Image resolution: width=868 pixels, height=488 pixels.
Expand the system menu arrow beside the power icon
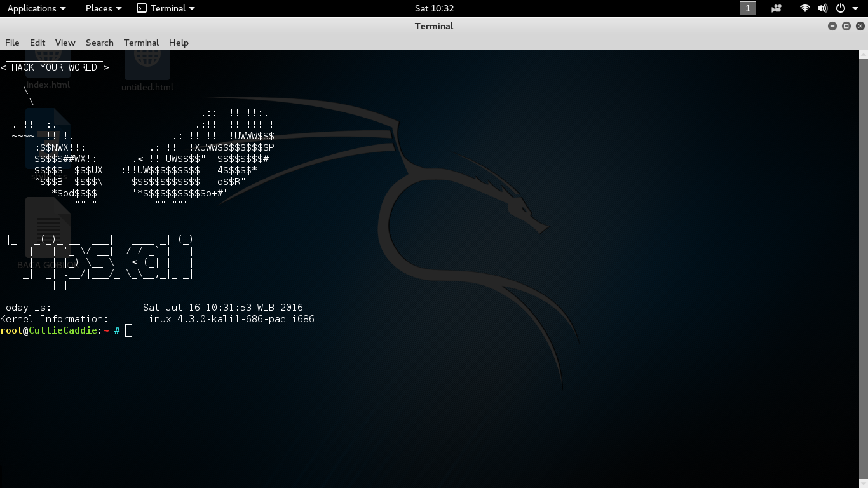pos(855,9)
